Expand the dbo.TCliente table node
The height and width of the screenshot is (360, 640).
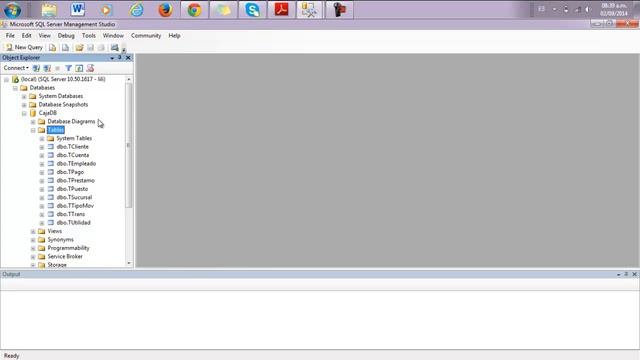[x=42, y=147]
